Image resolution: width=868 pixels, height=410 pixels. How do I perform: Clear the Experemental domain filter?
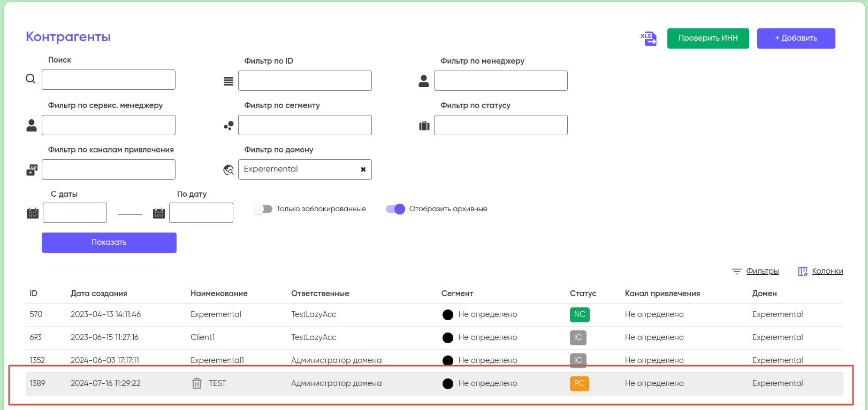tap(363, 169)
